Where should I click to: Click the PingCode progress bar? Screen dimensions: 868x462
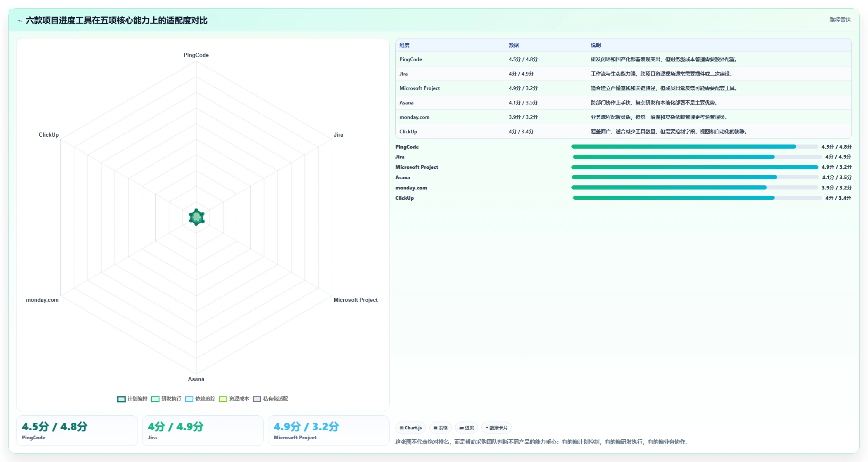pyautogui.click(x=694, y=147)
